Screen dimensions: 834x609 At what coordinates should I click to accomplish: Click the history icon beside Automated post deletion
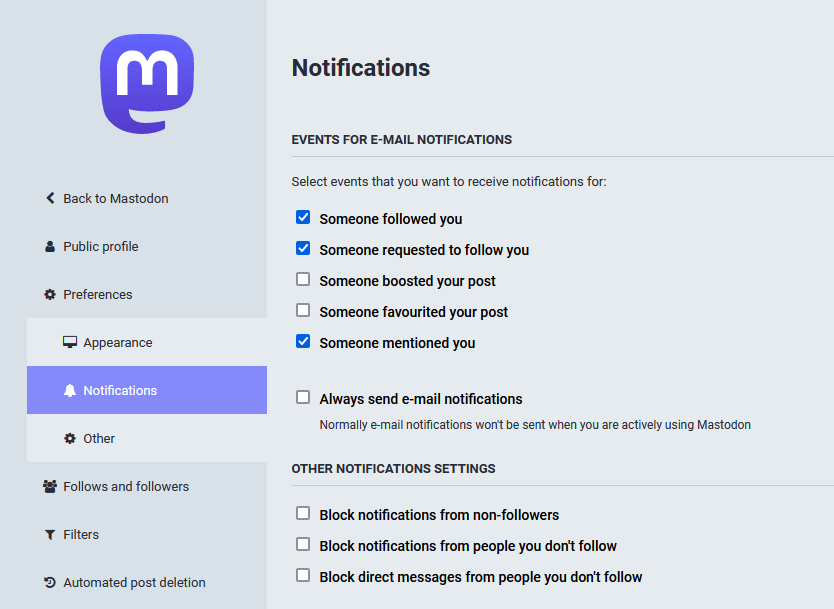[x=50, y=582]
